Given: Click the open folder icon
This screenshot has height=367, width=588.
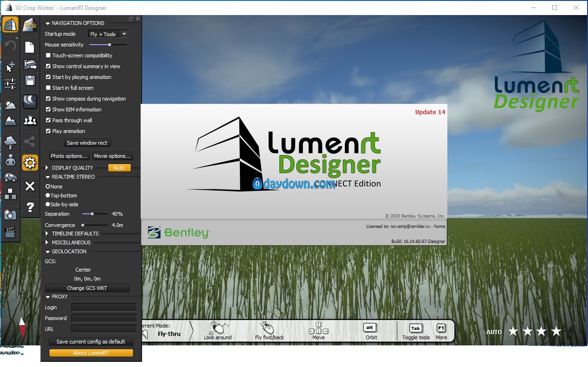Looking at the screenshot, I should pos(30,64).
